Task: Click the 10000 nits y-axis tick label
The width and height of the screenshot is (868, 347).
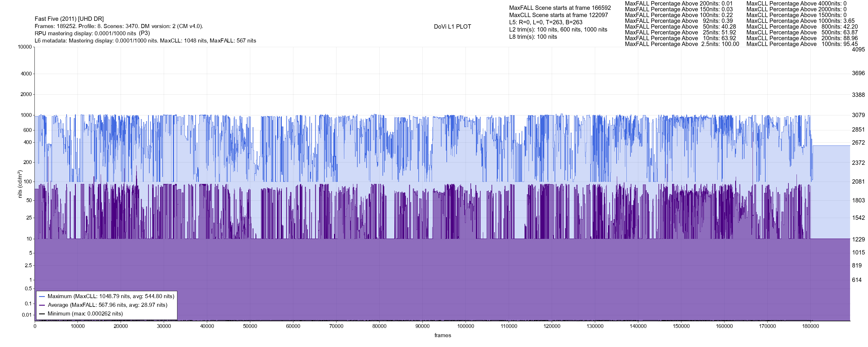Action: tap(25, 47)
